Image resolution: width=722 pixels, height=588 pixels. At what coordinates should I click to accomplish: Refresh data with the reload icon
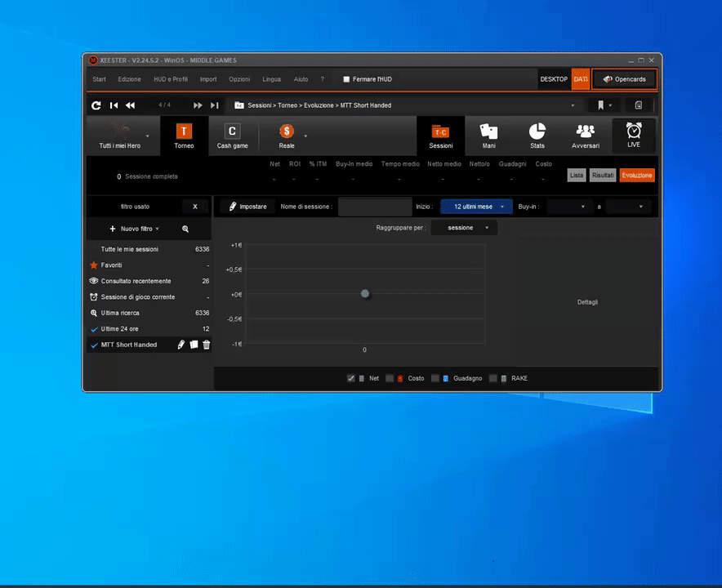(x=96, y=105)
